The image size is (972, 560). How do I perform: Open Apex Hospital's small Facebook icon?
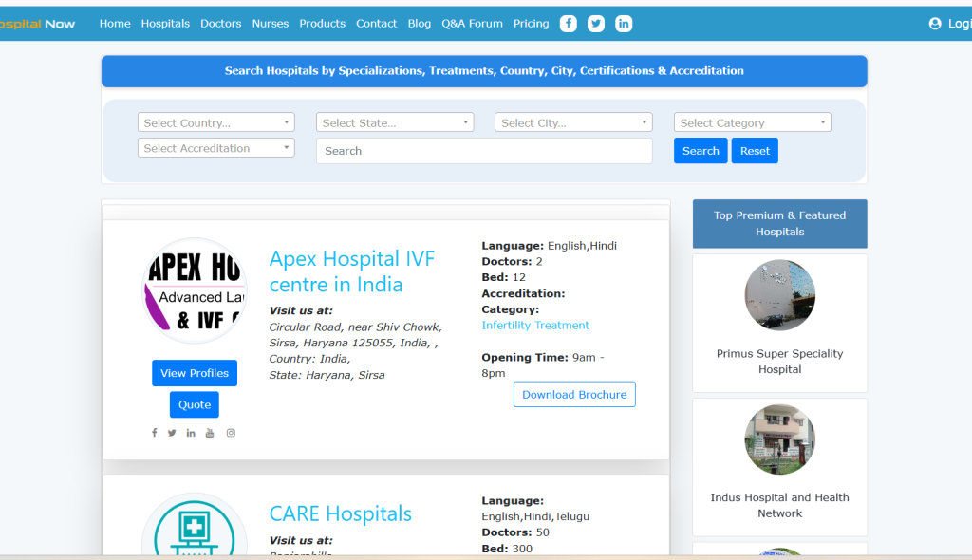pyautogui.click(x=155, y=433)
